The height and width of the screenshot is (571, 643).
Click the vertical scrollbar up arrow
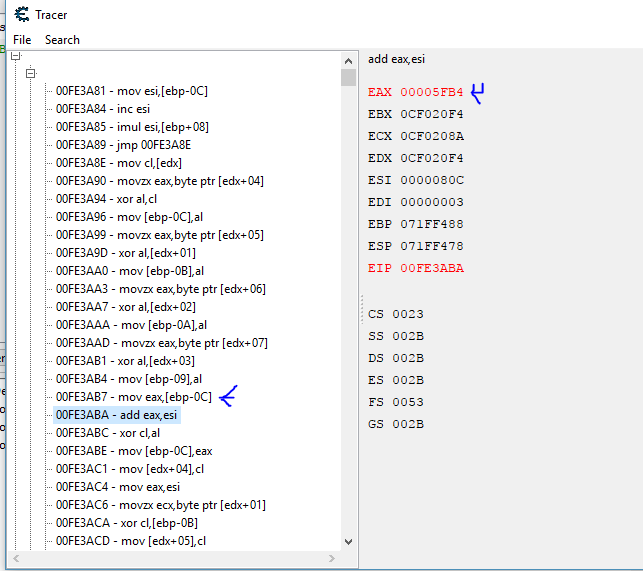[x=348, y=59]
